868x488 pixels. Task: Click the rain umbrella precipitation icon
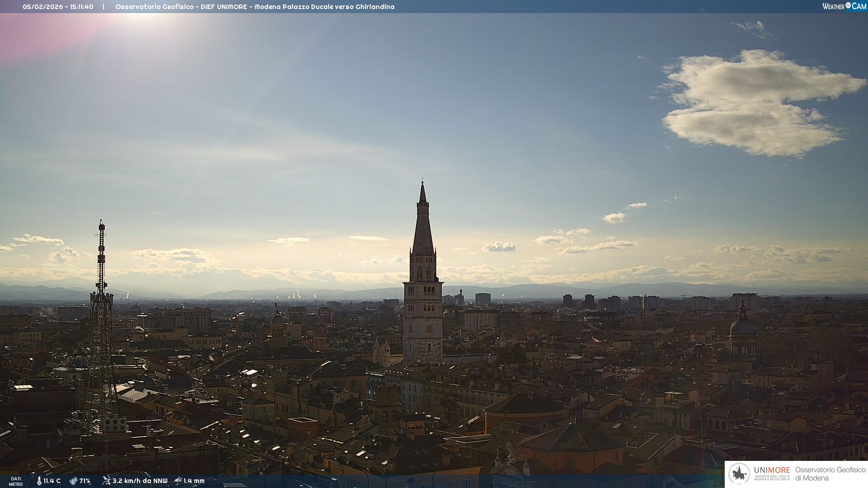pos(178,481)
